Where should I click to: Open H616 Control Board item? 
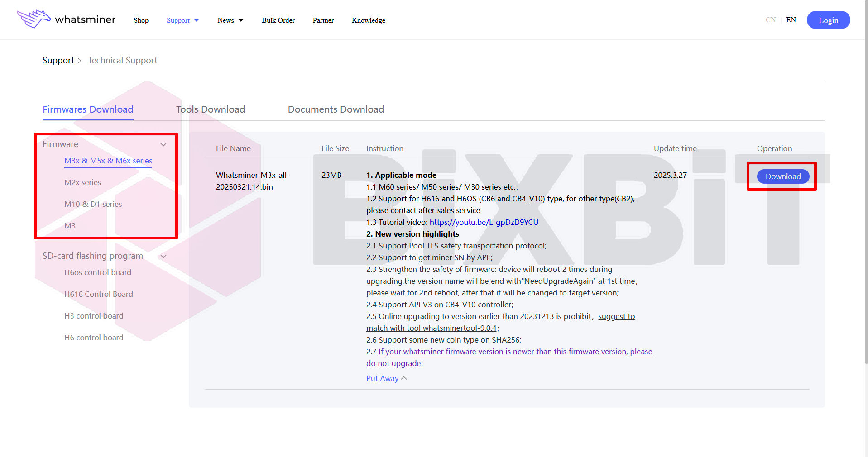(99, 294)
